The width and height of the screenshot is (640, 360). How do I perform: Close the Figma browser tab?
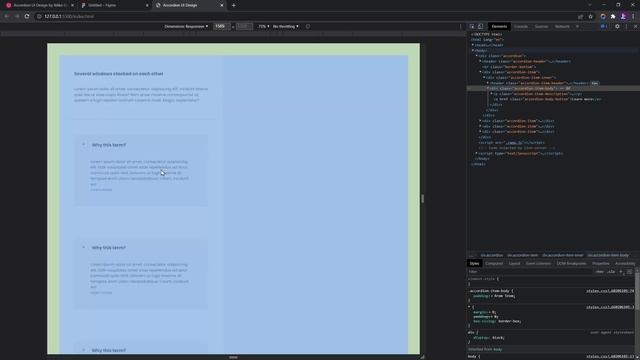point(147,5)
